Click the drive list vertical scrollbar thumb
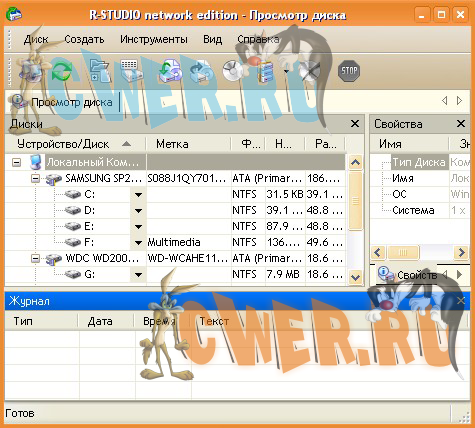This screenshot has width=475, height=428. click(x=355, y=200)
